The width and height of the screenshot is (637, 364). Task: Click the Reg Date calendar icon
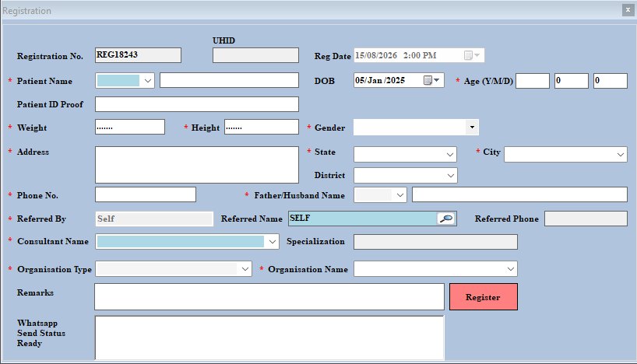click(472, 55)
